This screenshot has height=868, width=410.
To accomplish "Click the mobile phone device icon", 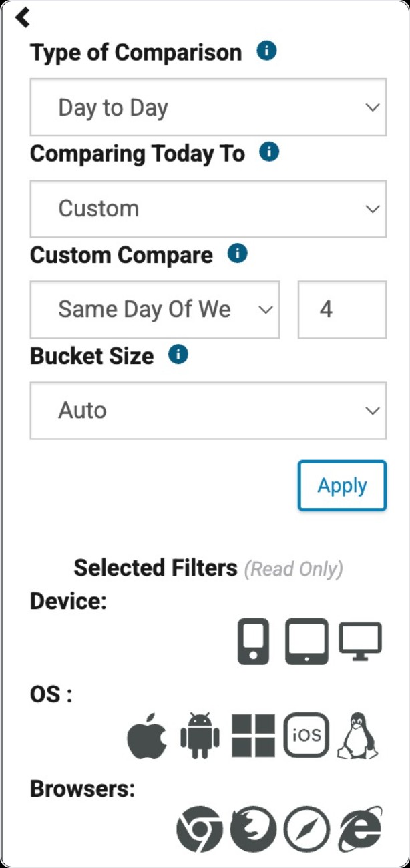I will click(254, 641).
